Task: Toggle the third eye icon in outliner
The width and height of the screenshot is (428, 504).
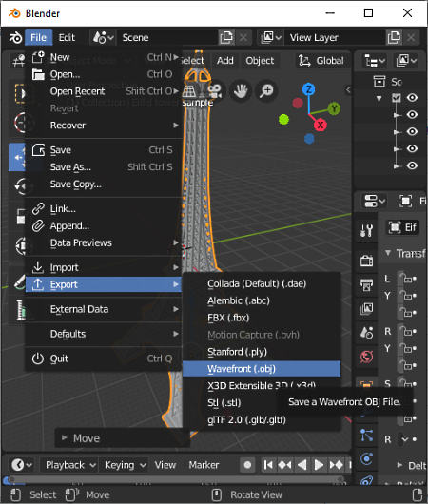Action: click(412, 131)
